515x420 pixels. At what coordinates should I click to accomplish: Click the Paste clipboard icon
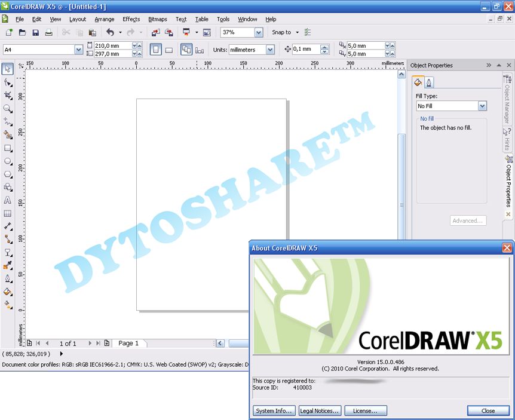[x=93, y=32]
